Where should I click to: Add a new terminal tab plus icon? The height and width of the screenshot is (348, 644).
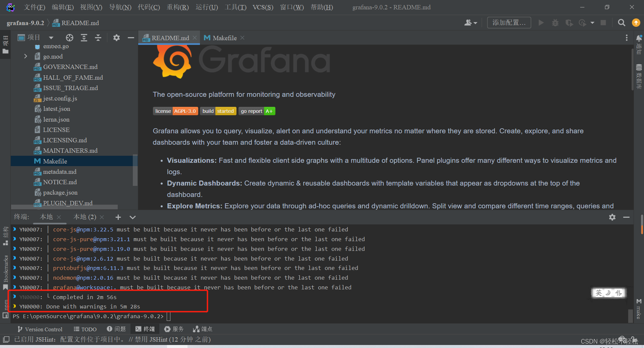[118, 217]
